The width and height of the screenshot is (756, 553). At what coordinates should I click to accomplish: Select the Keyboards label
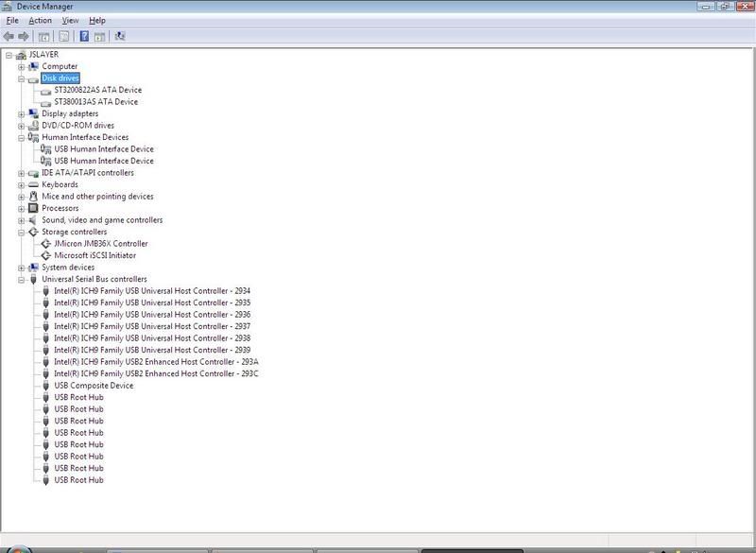point(60,184)
